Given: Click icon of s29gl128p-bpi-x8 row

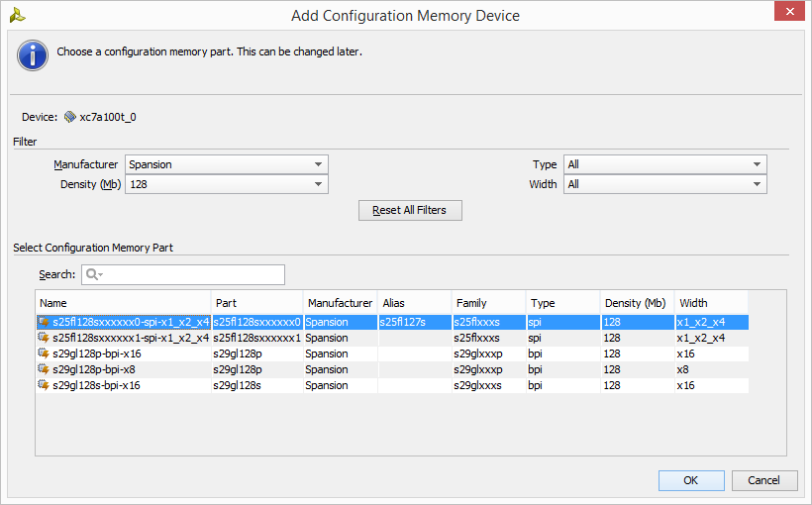Looking at the screenshot, I should 44,369.
